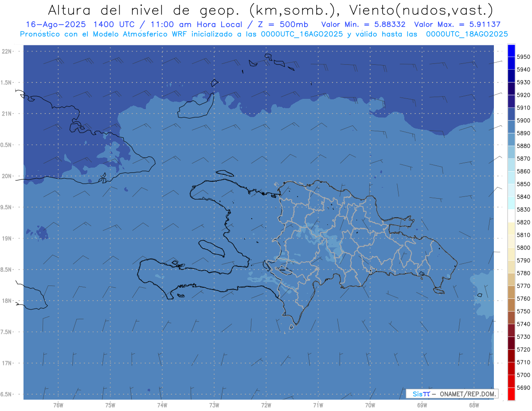Screen dimensions: 532x411
Task: Click the '68W' longitude label
Action: [x=473, y=405]
